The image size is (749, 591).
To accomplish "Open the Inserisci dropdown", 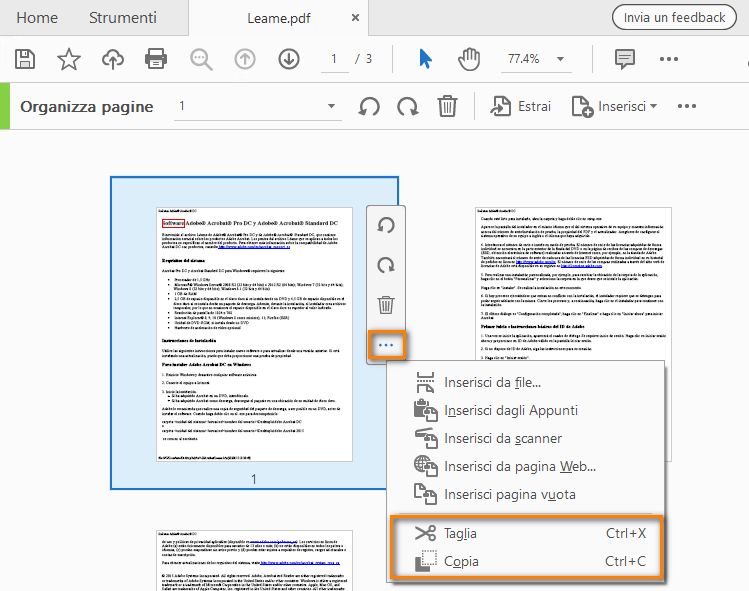I will click(614, 106).
